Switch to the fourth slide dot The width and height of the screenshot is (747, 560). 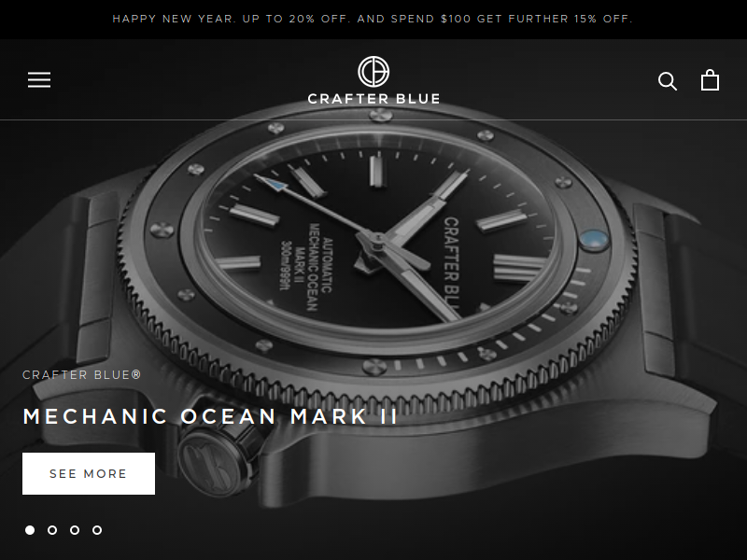coord(97,530)
